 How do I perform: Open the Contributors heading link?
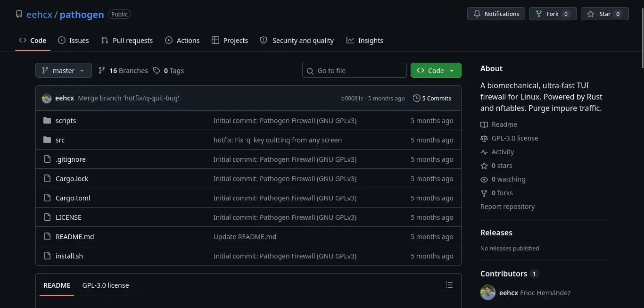[510, 274]
